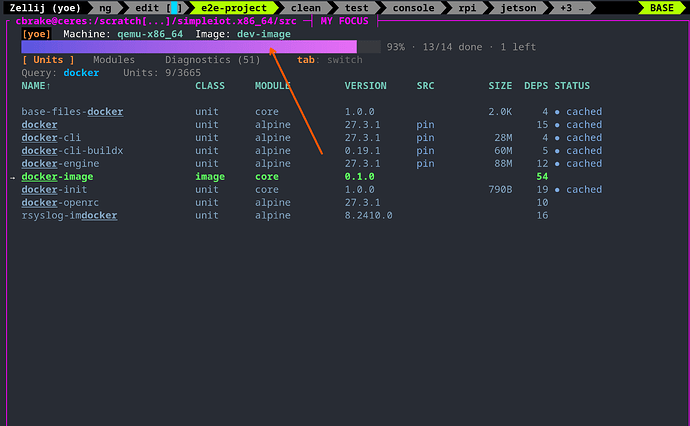The image size is (690, 426).
Task: Click the cached status dot for base-files-docker
Action: (557, 112)
